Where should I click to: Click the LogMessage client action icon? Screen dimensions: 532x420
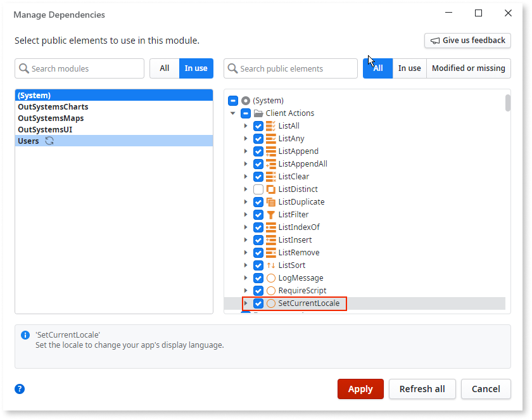coord(270,277)
